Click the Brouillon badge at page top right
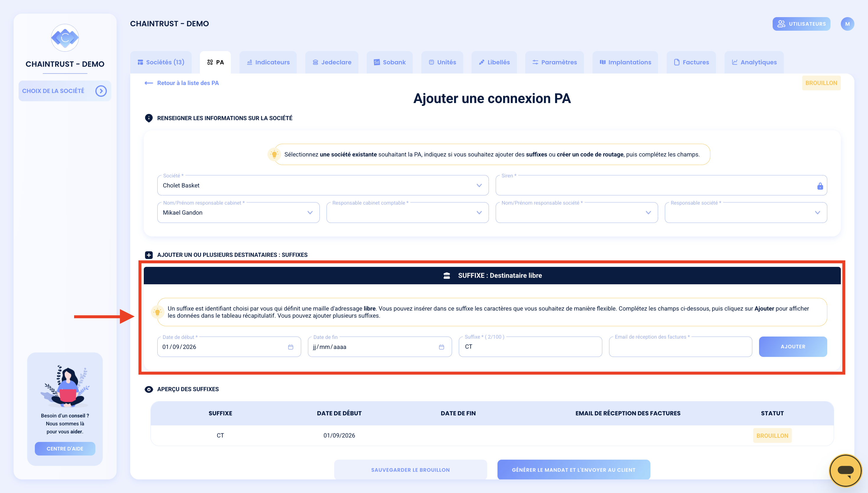 point(821,83)
